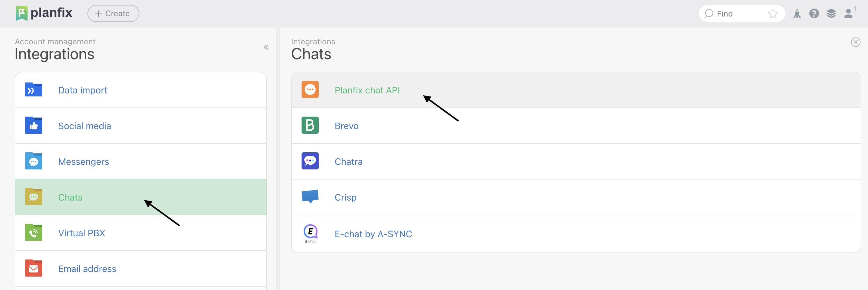Screen dimensions: 868x290
Task: Click the Planfix logo
Action: pyautogui.click(x=44, y=13)
